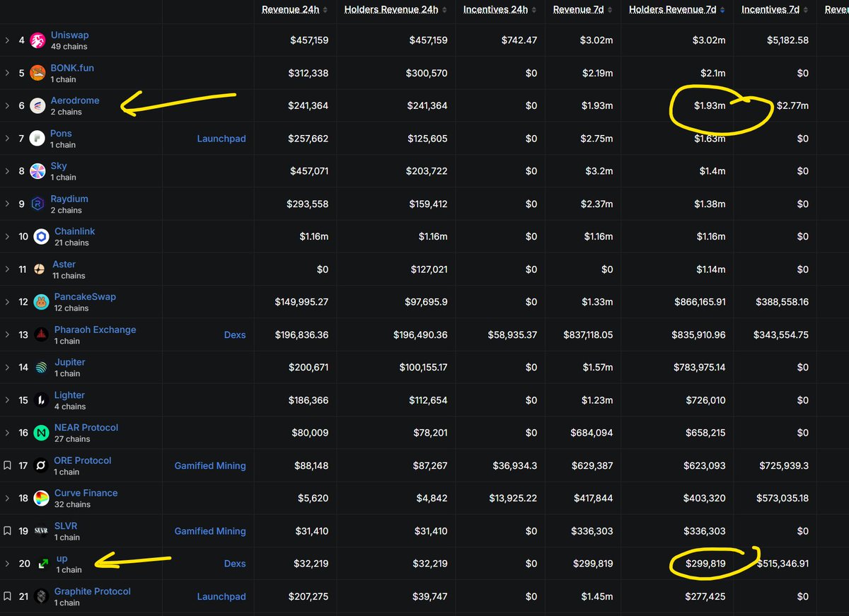Sort by Holders Revenue 24h header
Screen dimensions: 849x616
391,10
